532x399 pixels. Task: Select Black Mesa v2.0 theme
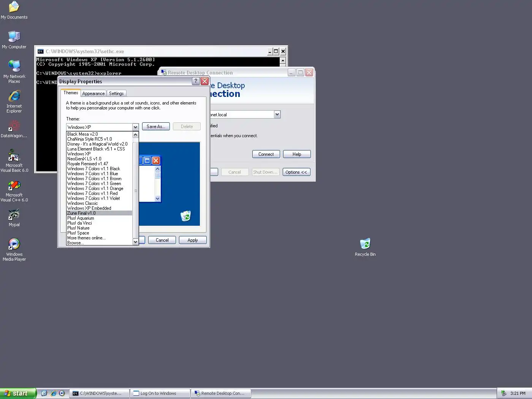tap(99, 134)
